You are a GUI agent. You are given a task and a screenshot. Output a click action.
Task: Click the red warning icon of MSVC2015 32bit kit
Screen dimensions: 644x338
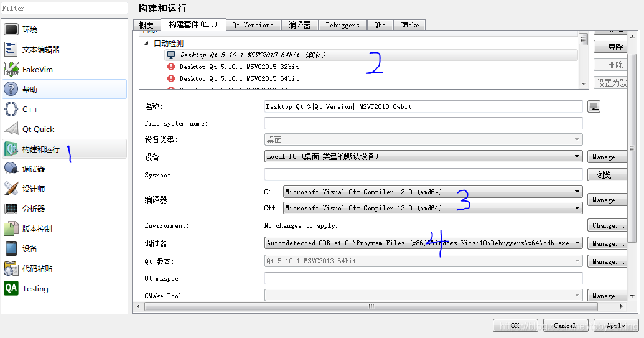171,67
